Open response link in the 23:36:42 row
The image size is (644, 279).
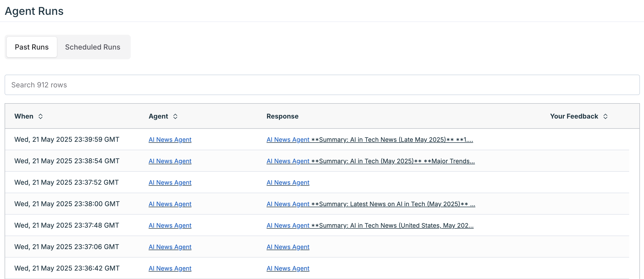tap(288, 269)
